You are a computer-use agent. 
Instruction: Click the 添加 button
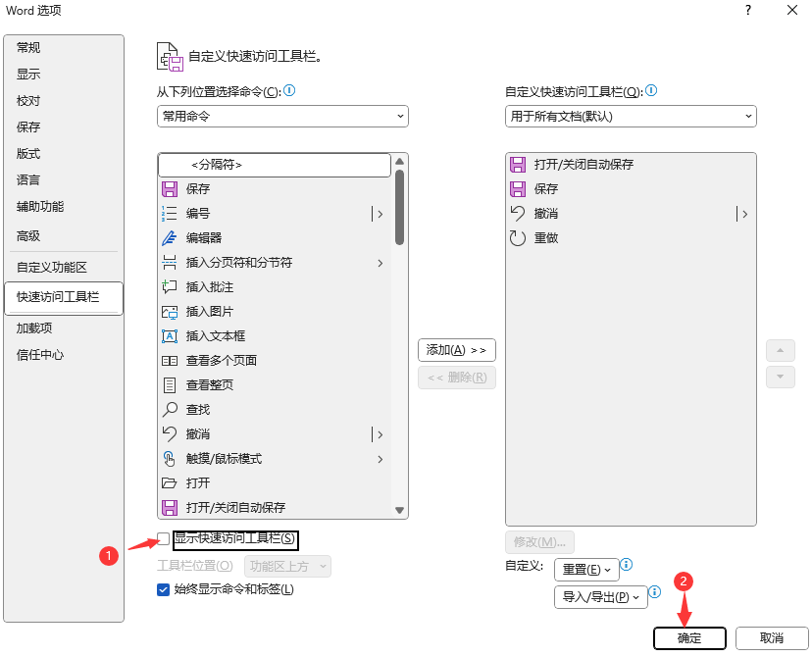tap(456, 350)
